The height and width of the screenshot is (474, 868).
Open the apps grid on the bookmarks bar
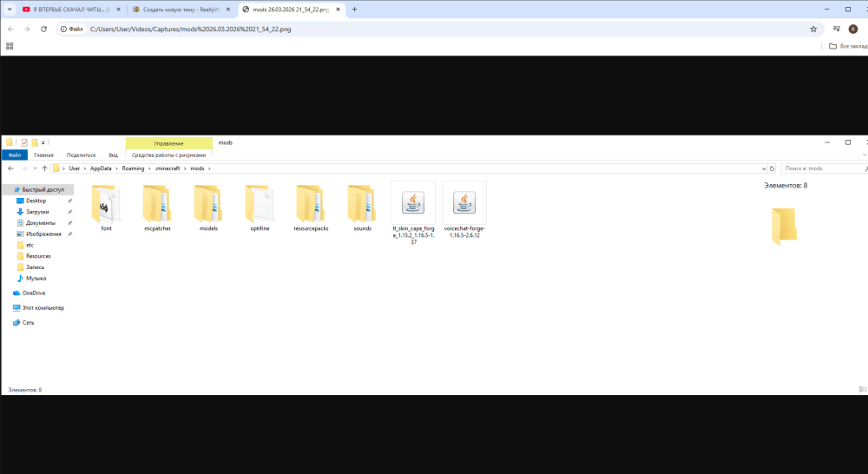tap(10, 46)
